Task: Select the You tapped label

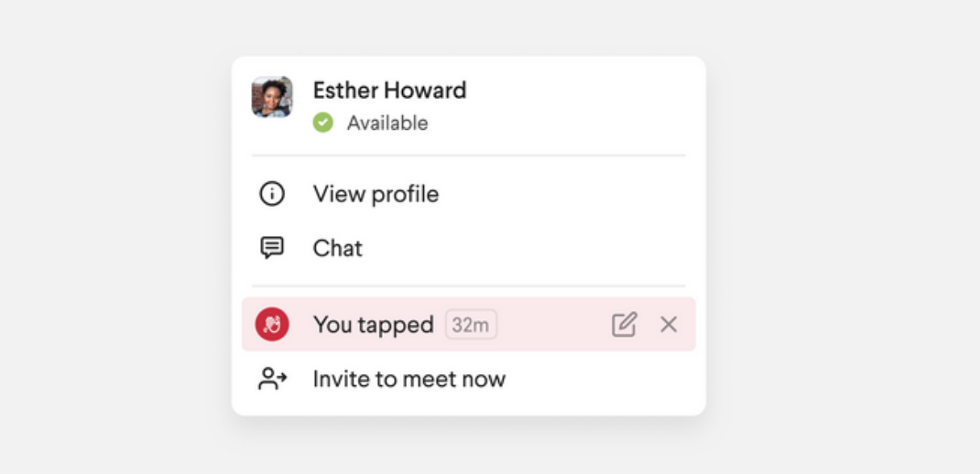Action: coord(373,324)
